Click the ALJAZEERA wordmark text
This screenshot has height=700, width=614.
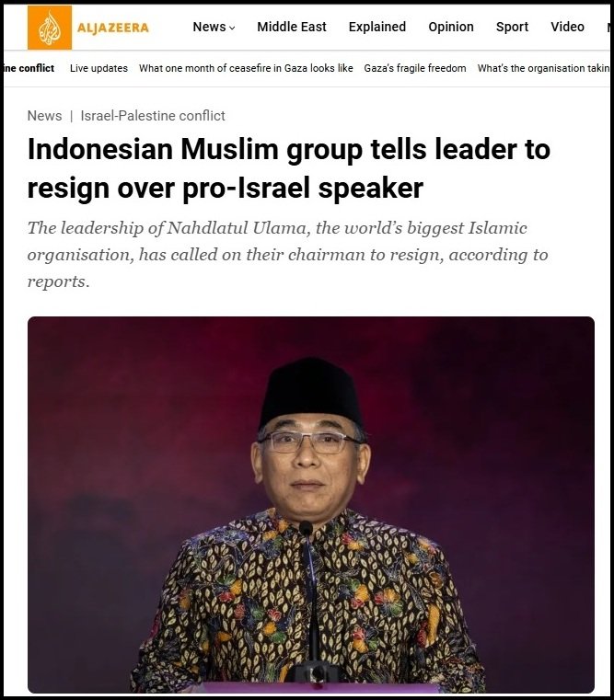pyautogui.click(x=112, y=28)
